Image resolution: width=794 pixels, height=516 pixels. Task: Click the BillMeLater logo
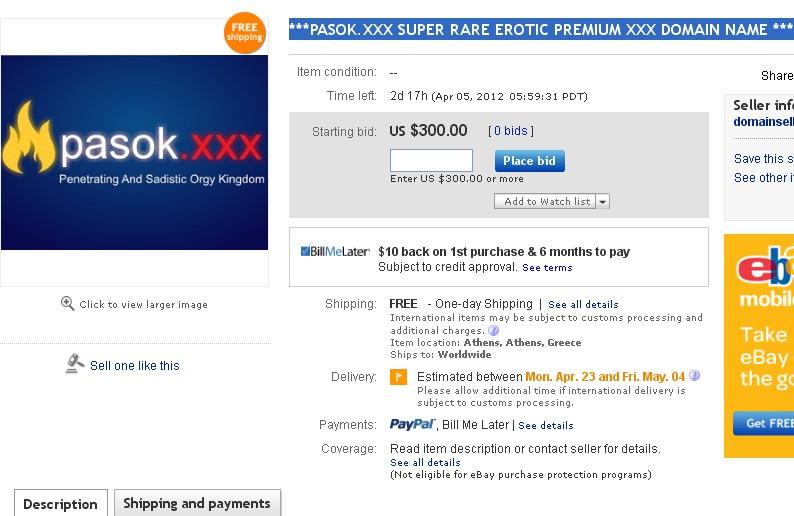tap(335, 252)
